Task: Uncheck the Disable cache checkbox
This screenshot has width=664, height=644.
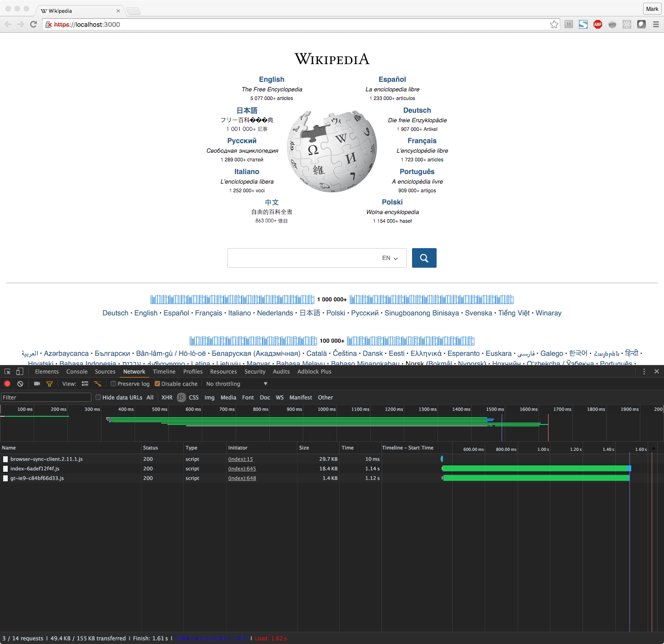Action: (x=157, y=384)
